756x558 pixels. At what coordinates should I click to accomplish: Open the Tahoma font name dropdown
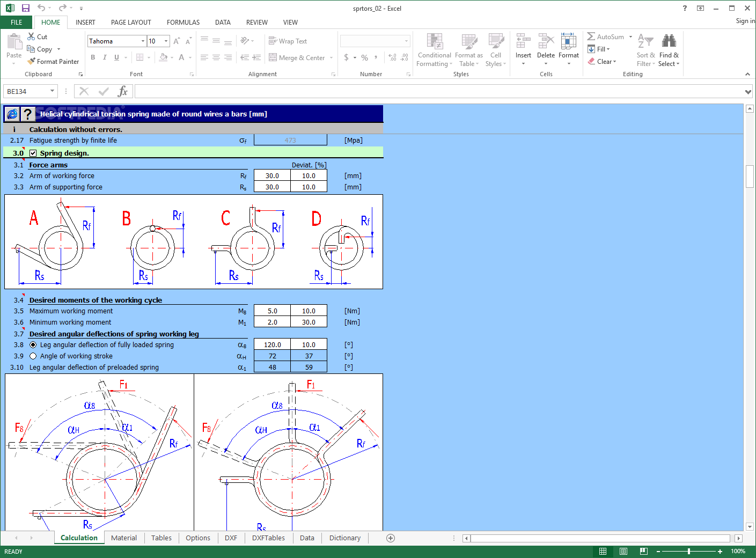(143, 41)
